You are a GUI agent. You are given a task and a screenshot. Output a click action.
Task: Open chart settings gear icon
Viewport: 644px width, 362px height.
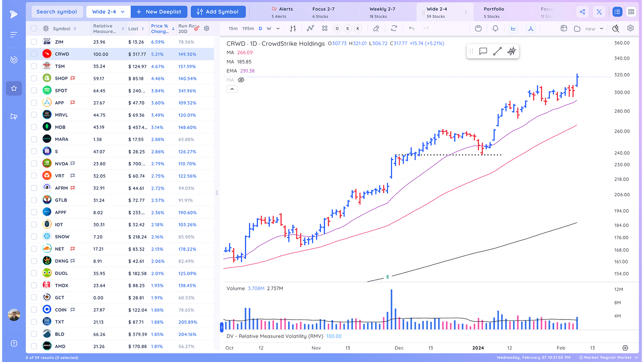tap(630, 28)
